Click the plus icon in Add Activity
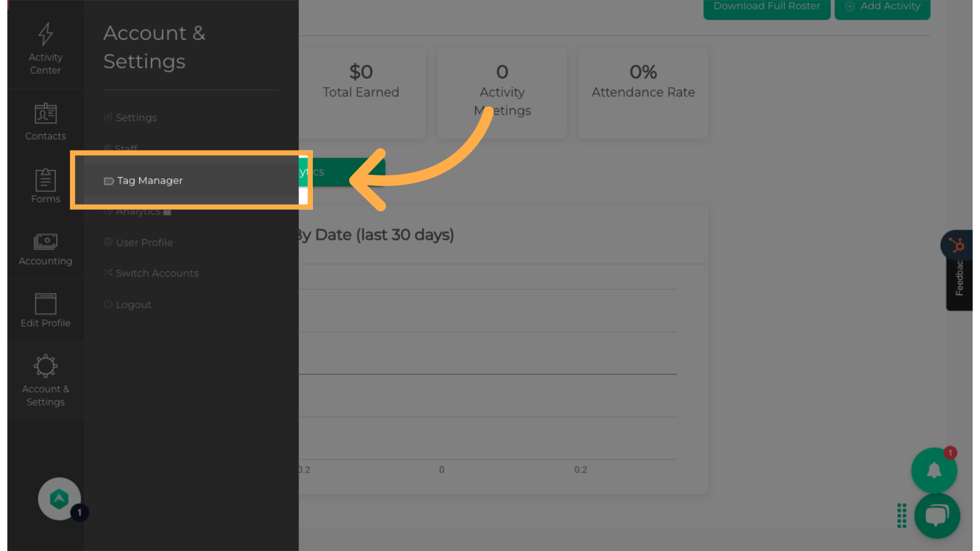 (850, 7)
